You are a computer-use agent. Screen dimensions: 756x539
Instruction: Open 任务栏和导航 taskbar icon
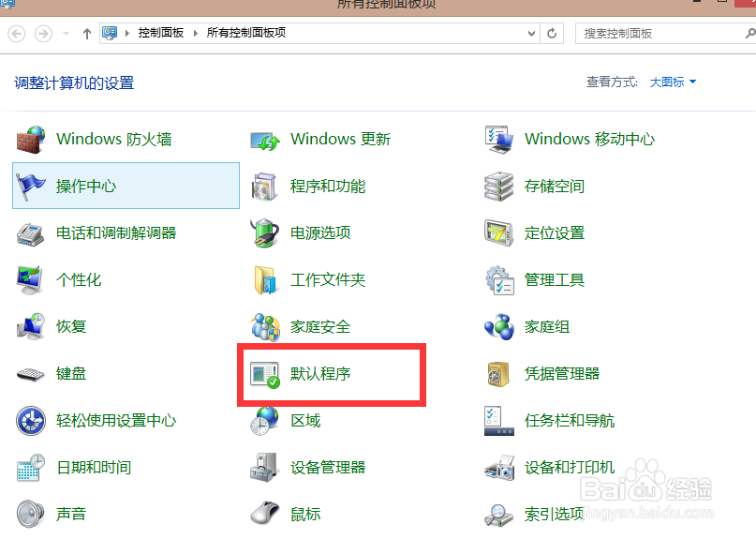point(499,421)
